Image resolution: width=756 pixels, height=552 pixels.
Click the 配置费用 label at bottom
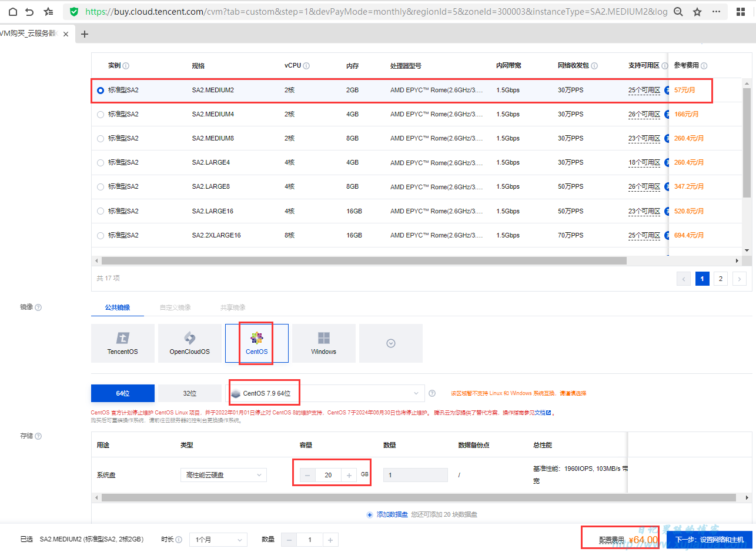point(611,540)
